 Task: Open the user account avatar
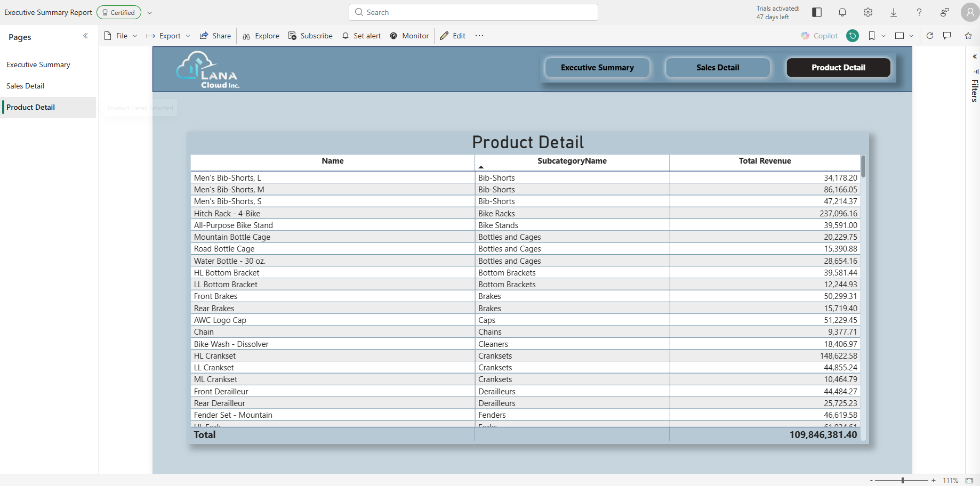pos(970,12)
